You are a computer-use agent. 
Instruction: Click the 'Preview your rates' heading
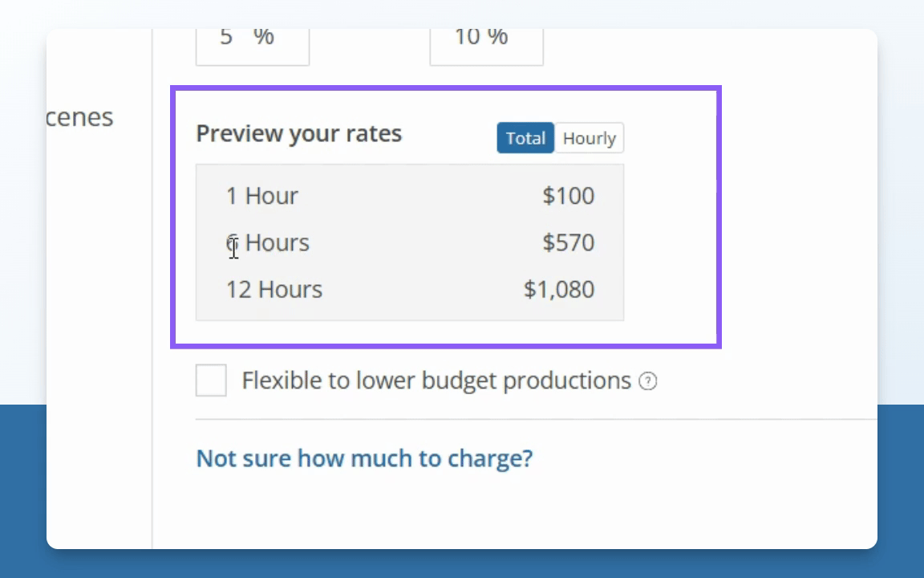pos(298,133)
